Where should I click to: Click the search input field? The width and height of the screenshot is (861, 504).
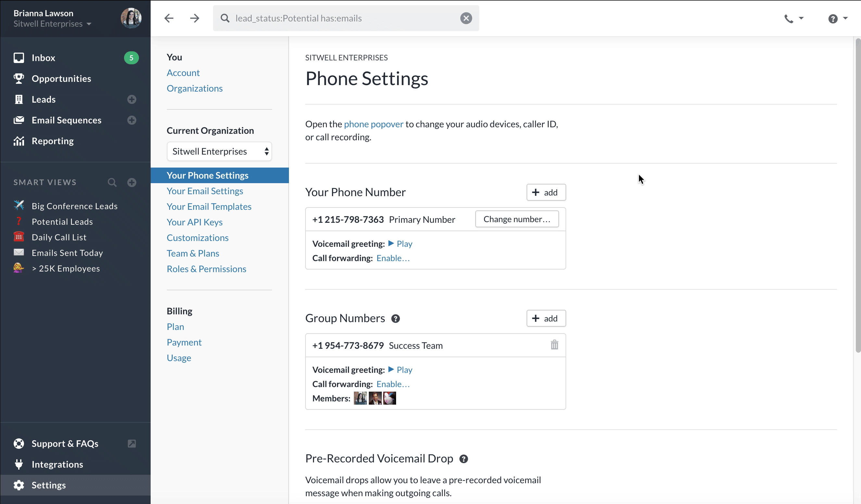coord(342,18)
